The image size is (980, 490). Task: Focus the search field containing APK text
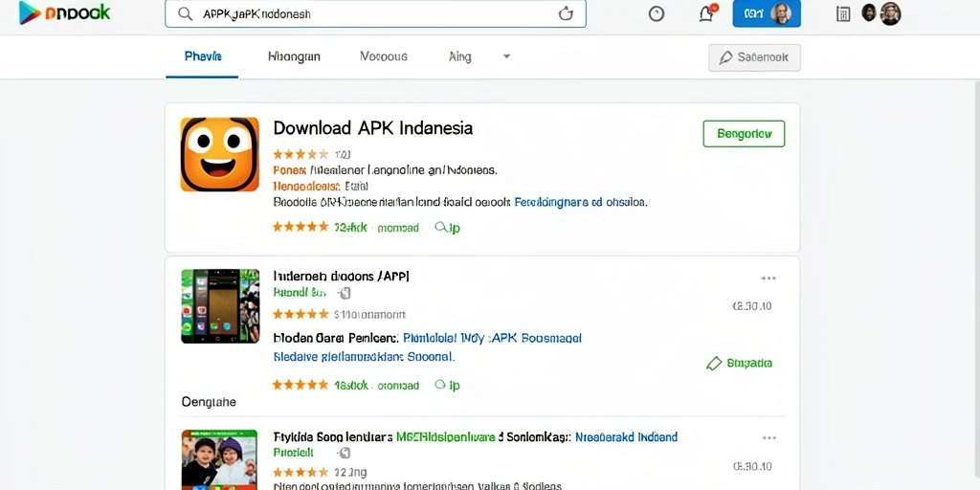375,13
